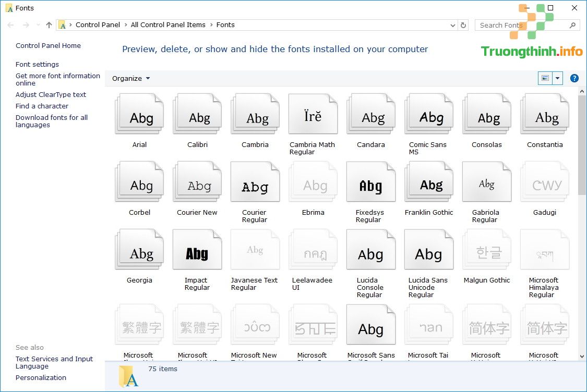Click the vertical scrollbar thumb
The width and height of the screenshot is (587, 392).
click(x=582, y=145)
